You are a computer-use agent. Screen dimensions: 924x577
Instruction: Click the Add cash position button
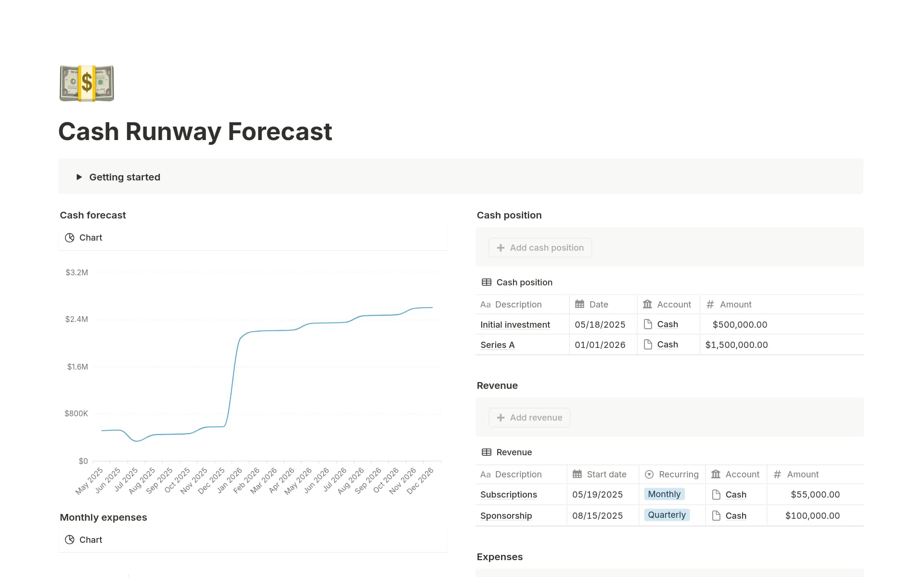pyautogui.click(x=539, y=247)
